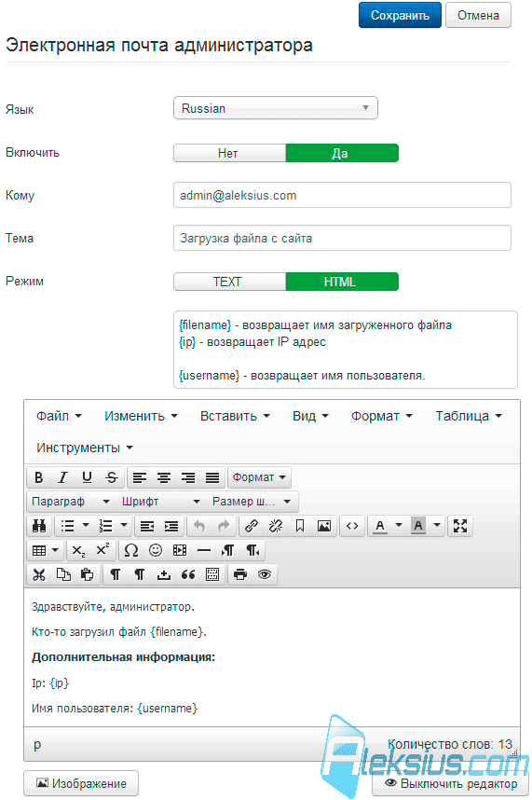Apply strikethrough formatting
This screenshot has height=800, width=532.
coord(112,477)
